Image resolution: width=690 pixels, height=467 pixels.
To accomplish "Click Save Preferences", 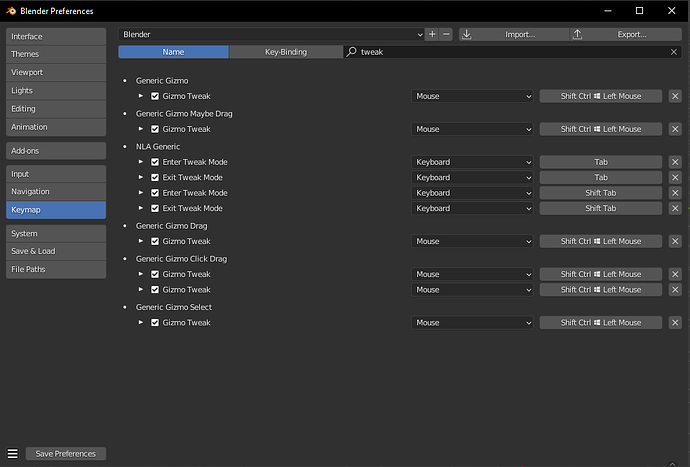I will [x=66, y=453].
